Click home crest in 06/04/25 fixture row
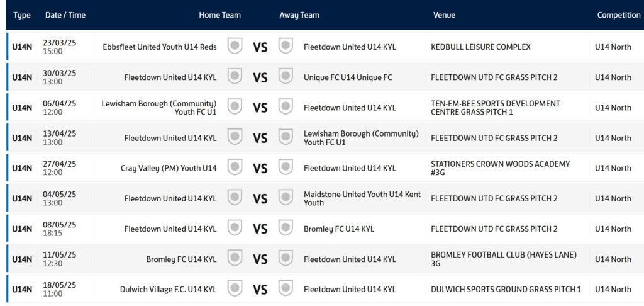The image size is (644, 306). click(x=235, y=106)
